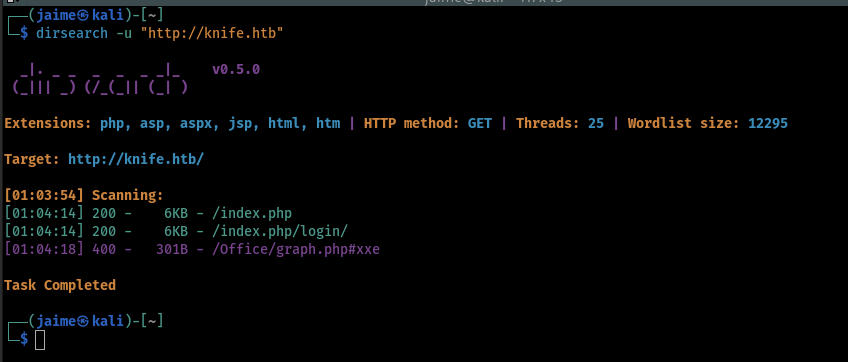Select the /index.php/login/ result path
This screenshot has height=362, width=848.
pyautogui.click(x=280, y=232)
